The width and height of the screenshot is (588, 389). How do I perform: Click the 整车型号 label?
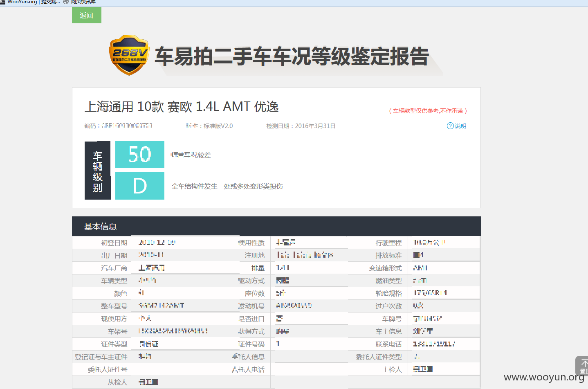[x=114, y=306]
